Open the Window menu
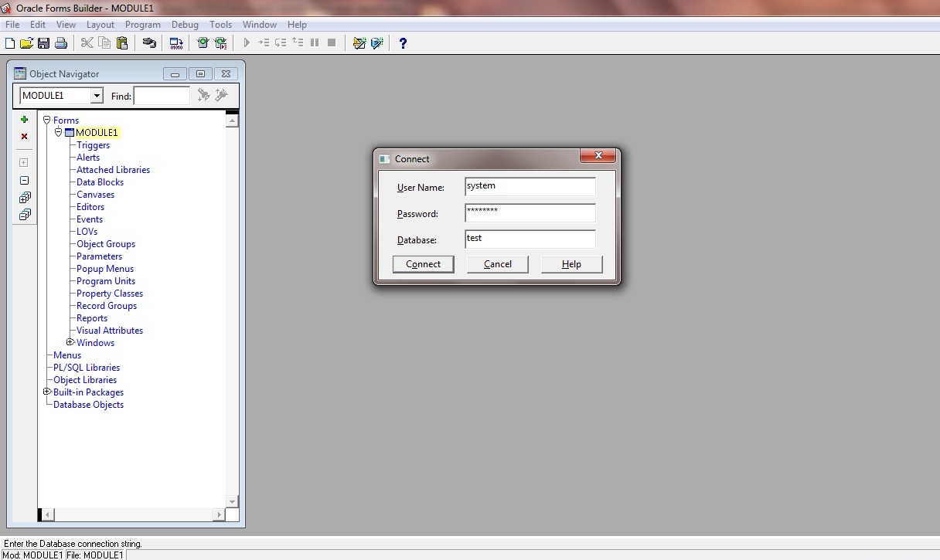Viewport: 940px width, 560px height. click(x=260, y=25)
